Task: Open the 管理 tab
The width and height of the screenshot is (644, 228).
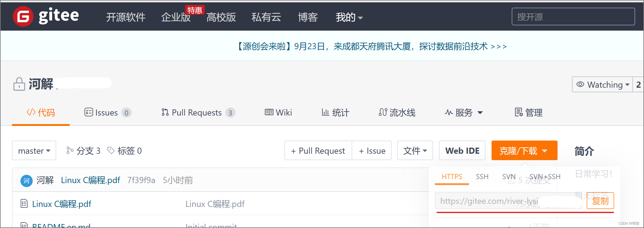Action: coord(529,112)
